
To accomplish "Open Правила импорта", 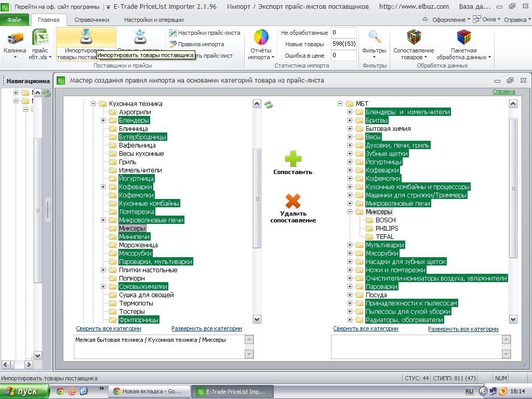I will click(197, 44).
